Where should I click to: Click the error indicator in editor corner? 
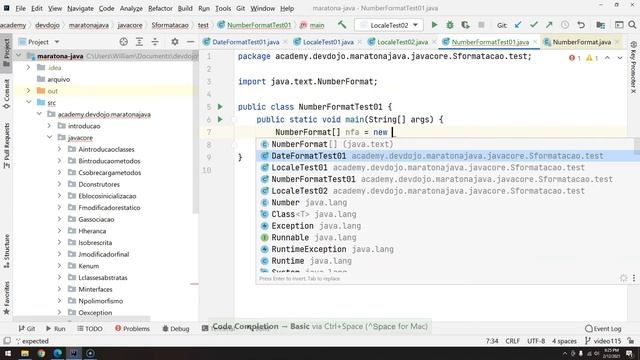tap(574, 58)
